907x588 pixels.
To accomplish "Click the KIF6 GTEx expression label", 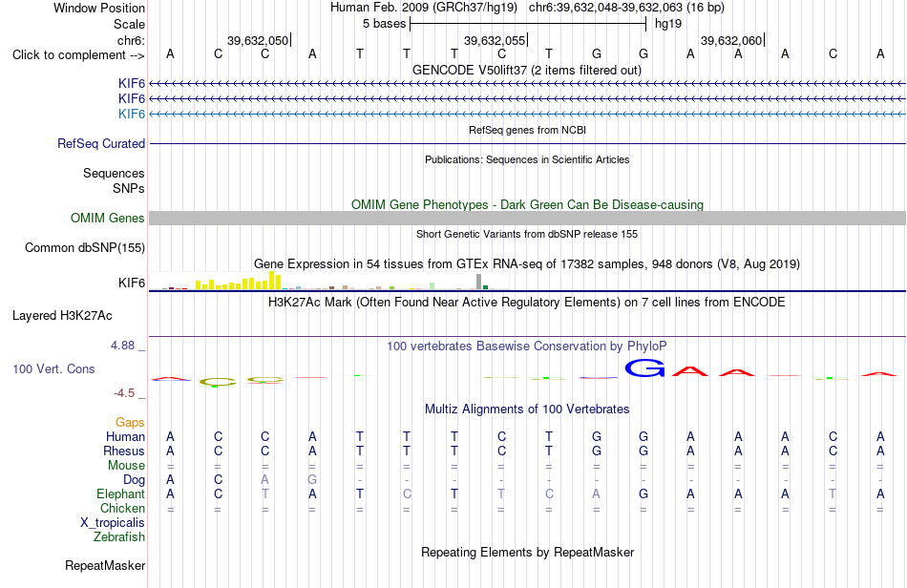I will pyautogui.click(x=132, y=283).
